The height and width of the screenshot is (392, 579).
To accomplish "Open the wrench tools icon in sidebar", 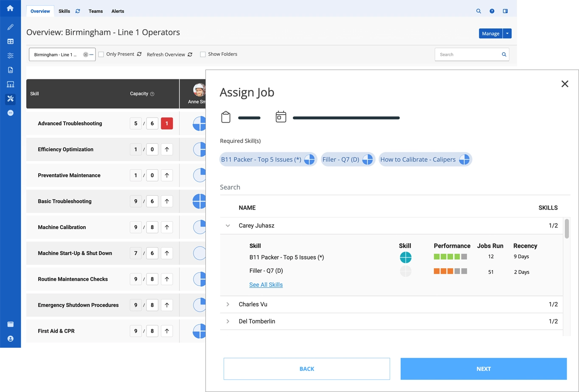I will tap(10, 99).
